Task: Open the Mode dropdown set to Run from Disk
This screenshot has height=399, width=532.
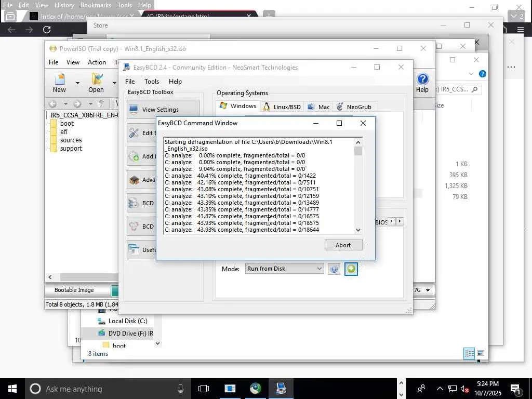Action: [x=284, y=269]
